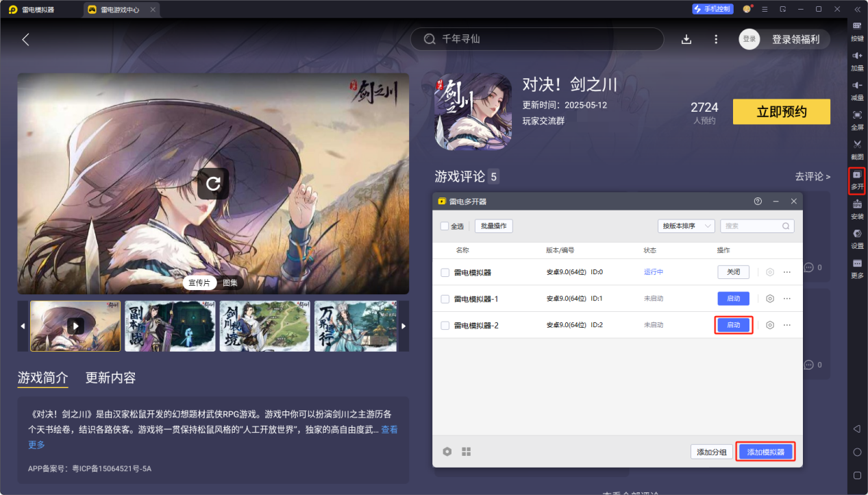Open more options for 雷电模拟器 ID:0 row
868x495 pixels.
click(x=787, y=272)
